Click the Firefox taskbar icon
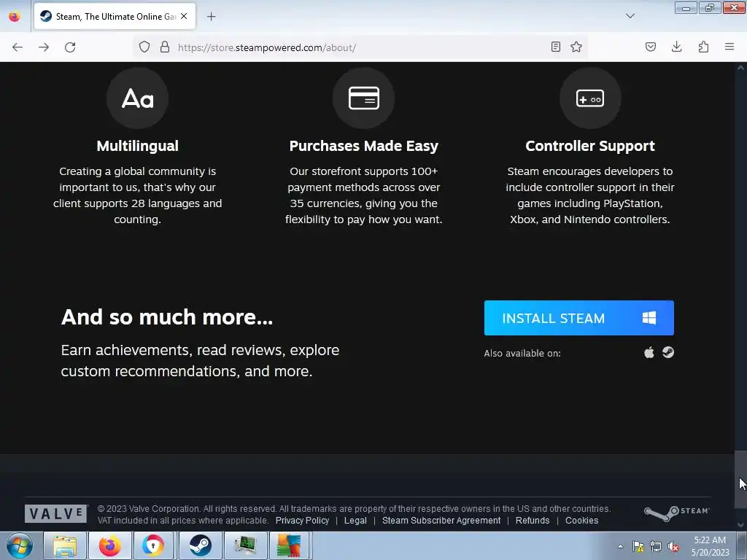The height and width of the screenshot is (560, 747). pyautogui.click(x=109, y=545)
